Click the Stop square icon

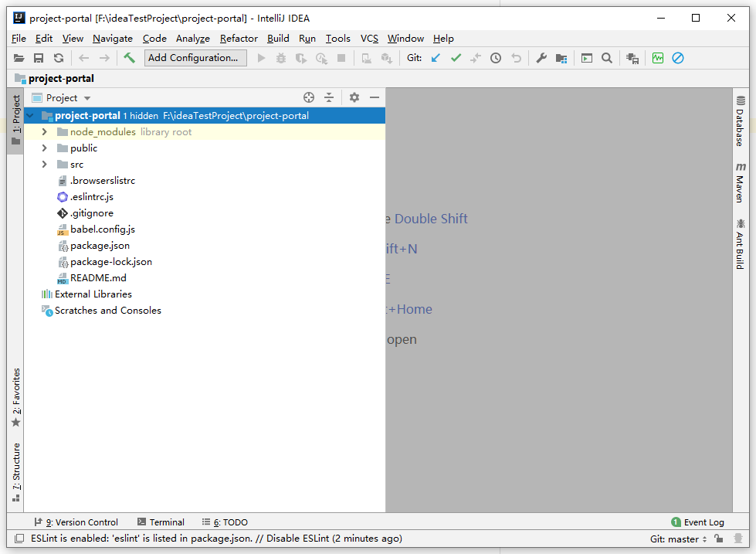(341, 59)
